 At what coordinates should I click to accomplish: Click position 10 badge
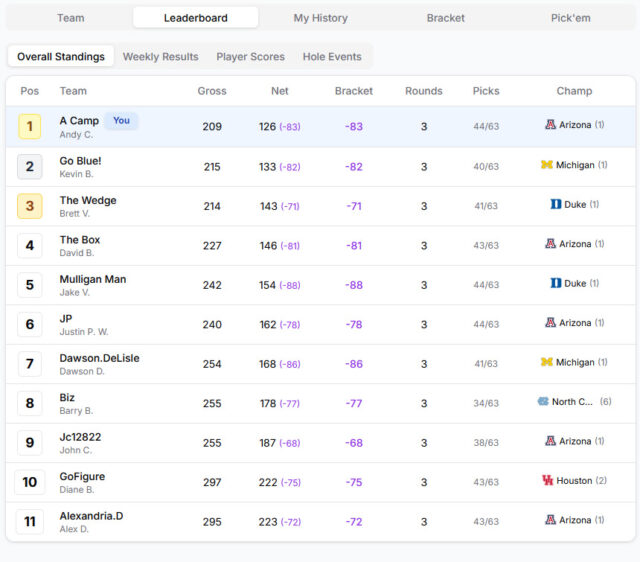coord(29,482)
